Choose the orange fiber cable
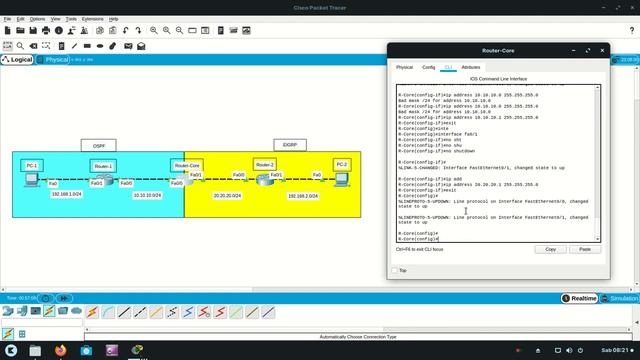This screenshot has width=640, height=360. coord(156,312)
